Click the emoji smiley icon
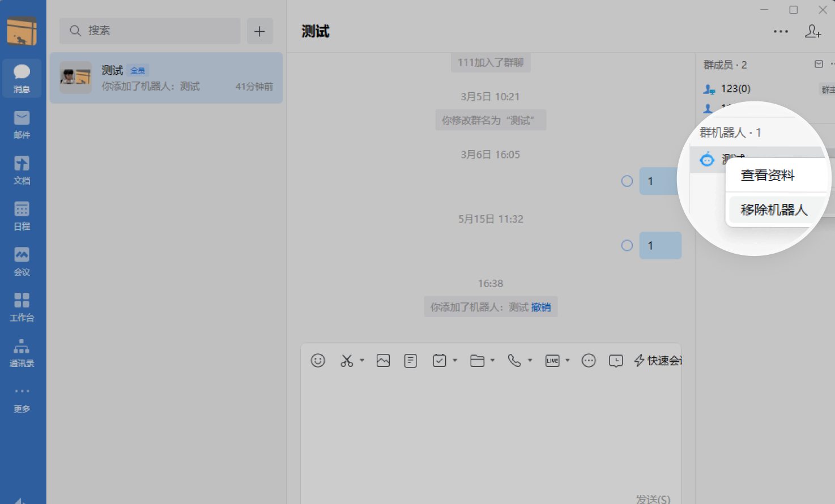Viewport: 835px width, 504px height. tap(318, 361)
